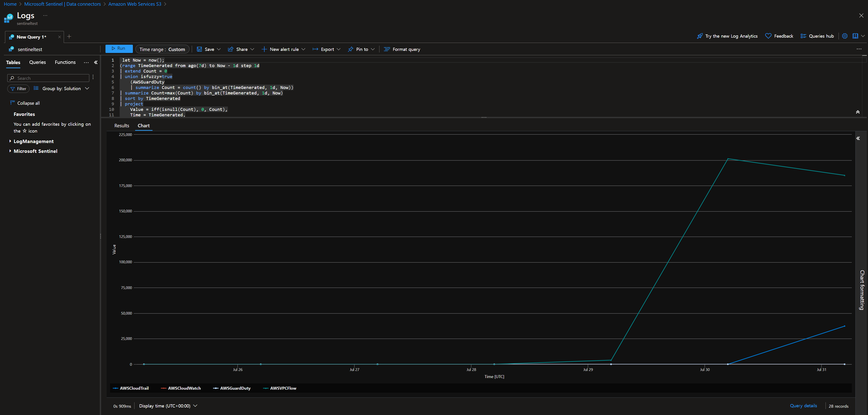
Task: Click the tables Search field
Action: pyautogui.click(x=48, y=78)
